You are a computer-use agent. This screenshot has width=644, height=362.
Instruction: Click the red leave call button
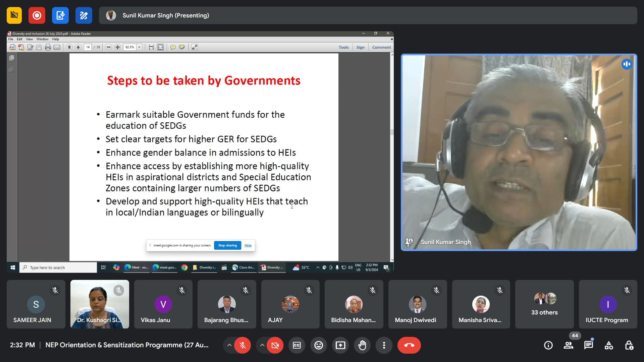pyautogui.click(x=409, y=345)
